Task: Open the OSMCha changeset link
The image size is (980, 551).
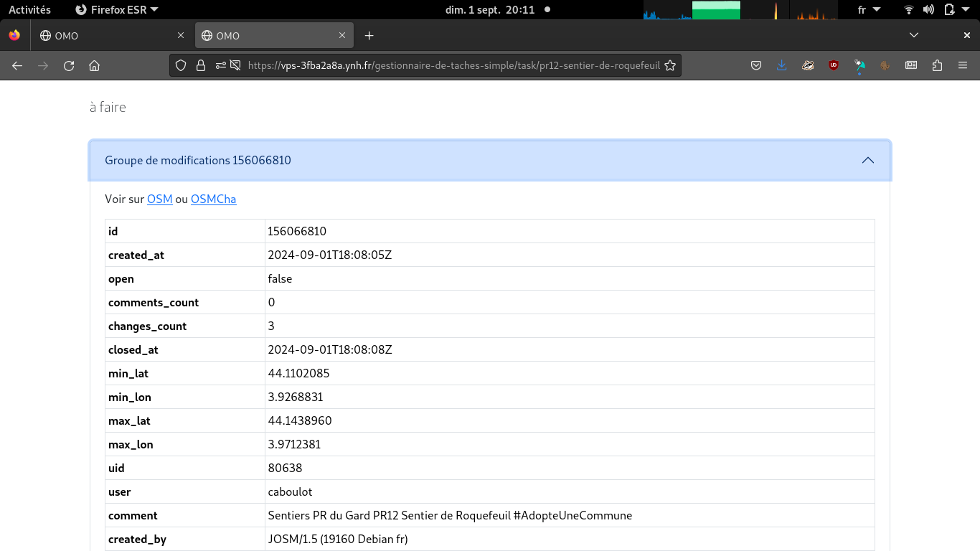Action: (213, 199)
